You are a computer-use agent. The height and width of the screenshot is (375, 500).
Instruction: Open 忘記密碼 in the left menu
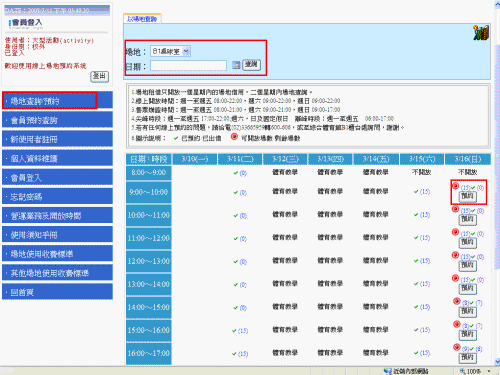point(57,197)
